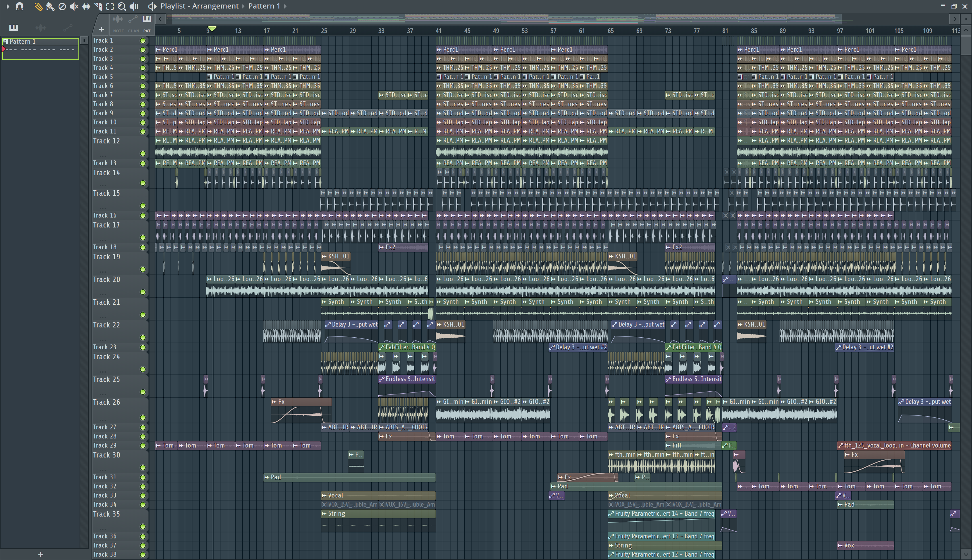
Task: Open fth_125_vocal_loop Channel volume clip menu
Action: [x=840, y=446]
